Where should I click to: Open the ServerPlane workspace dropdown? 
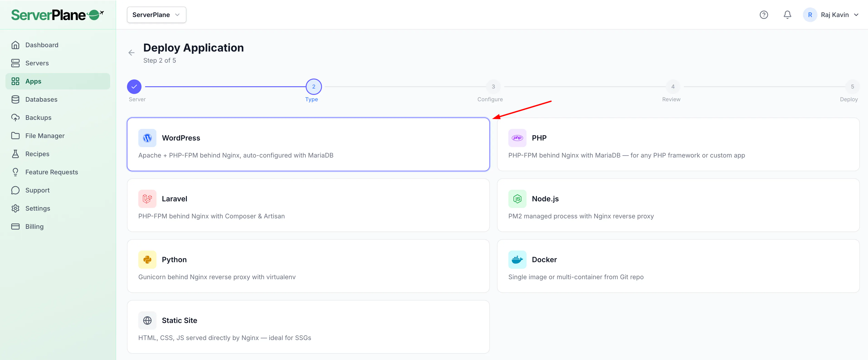point(156,15)
